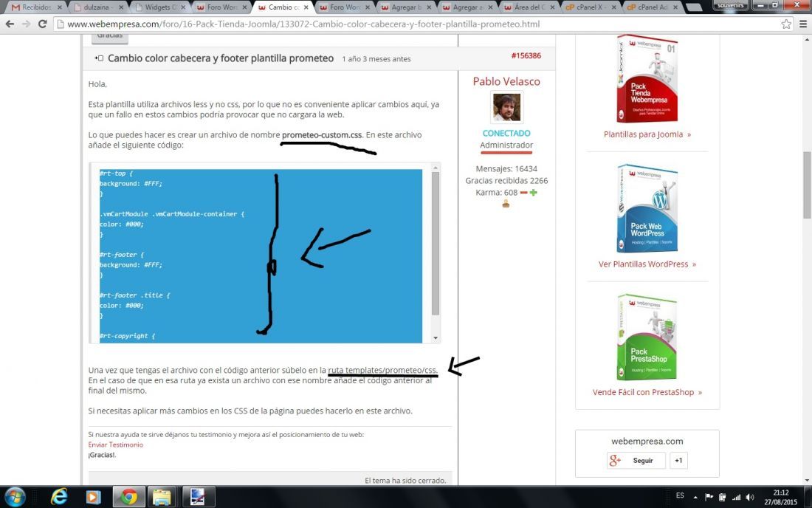
Task: Open Pablo Velasco's profile name link
Action: click(x=506, y=81)
